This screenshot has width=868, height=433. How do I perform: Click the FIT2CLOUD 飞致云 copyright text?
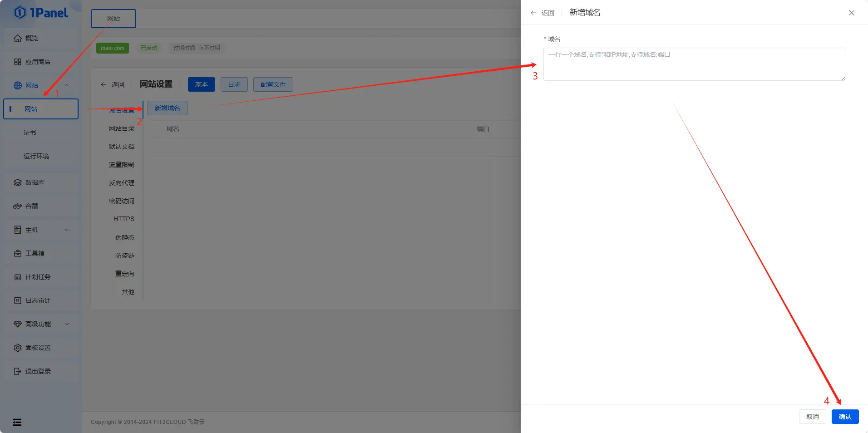pos(179,422)
